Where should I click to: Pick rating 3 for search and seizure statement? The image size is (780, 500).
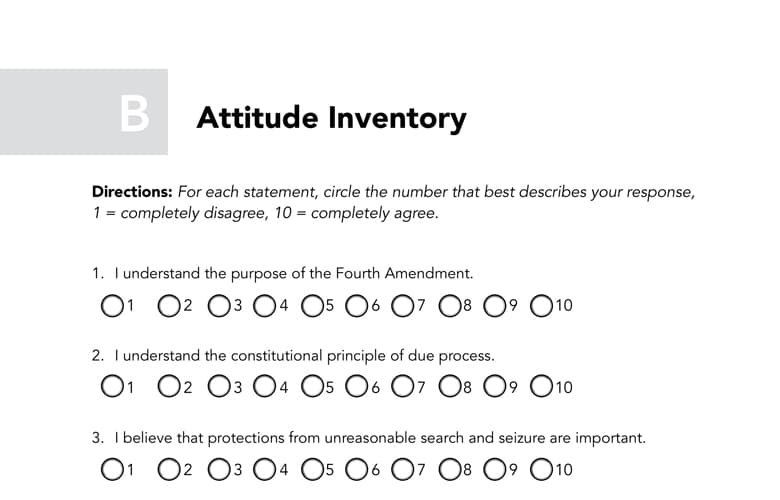pyautogui.click(x=219, y=469)
